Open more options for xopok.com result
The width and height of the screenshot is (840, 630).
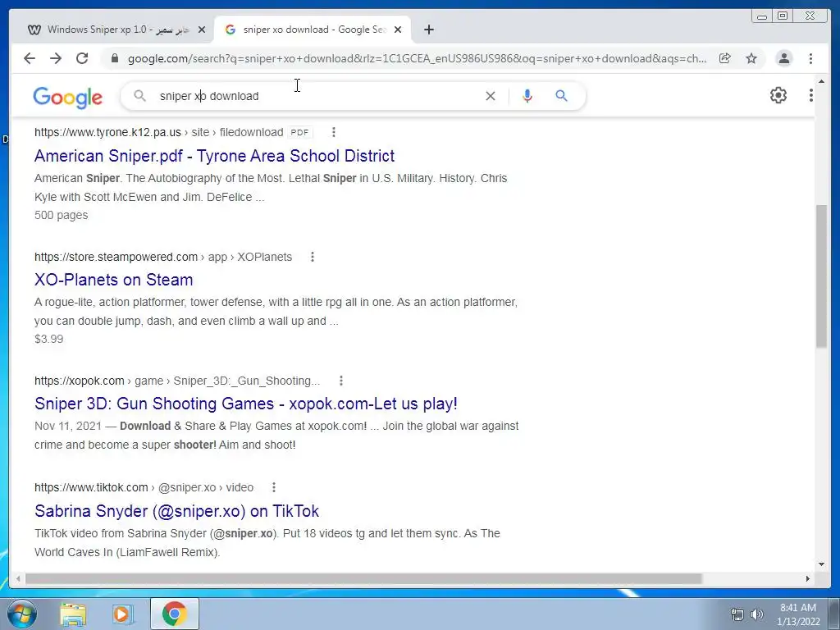[341, 381]
